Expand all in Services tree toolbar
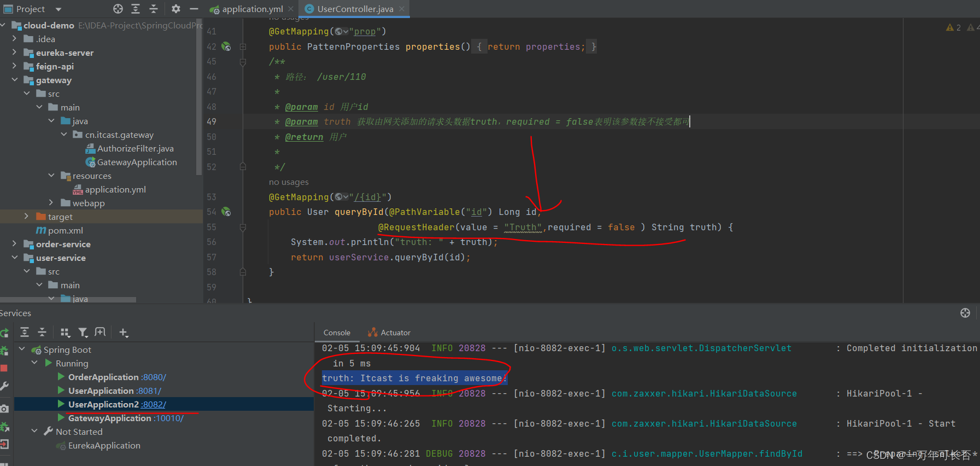 pos(25,332)
